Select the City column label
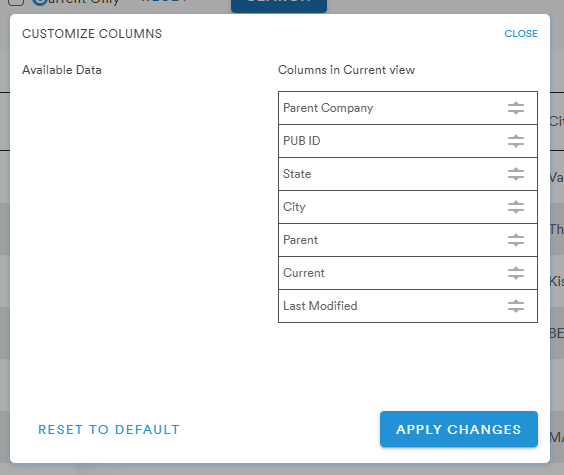 (x=294, y=207)
